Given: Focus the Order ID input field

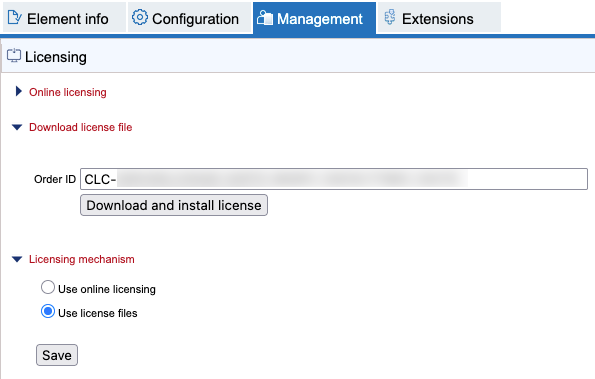Looking at the screenshot, I should click(334, 179).
